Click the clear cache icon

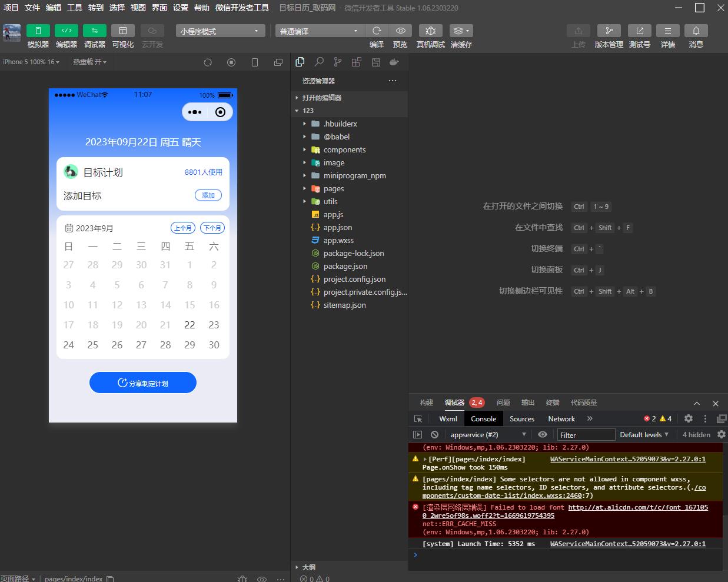[x=461, y=31]
